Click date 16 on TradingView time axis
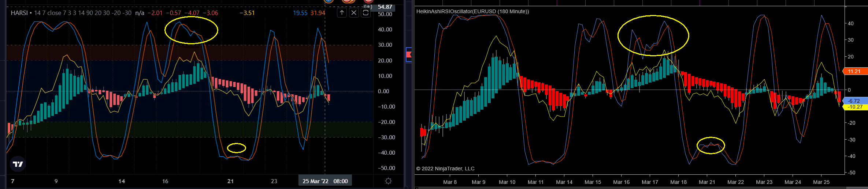The width and height of the screenshot is (868, 189). [x=165, y=181]
